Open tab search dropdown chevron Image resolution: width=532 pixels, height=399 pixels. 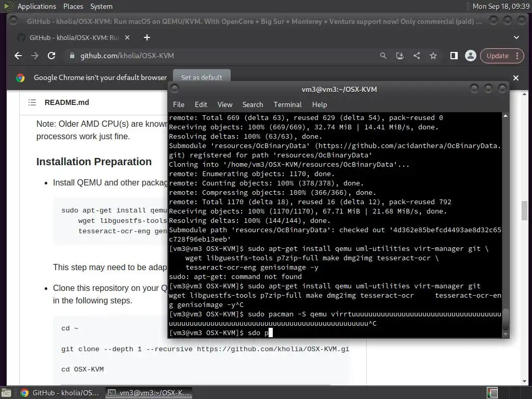[516, 37]
